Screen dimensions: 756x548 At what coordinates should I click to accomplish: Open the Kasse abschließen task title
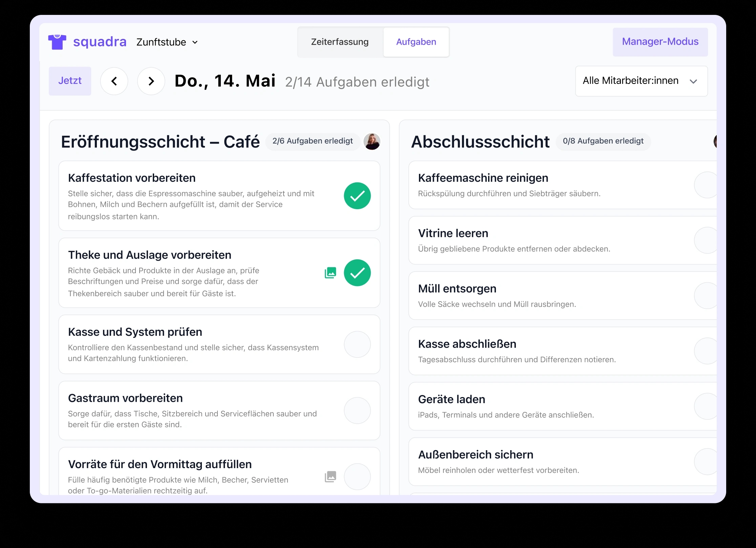click(467, 344)
